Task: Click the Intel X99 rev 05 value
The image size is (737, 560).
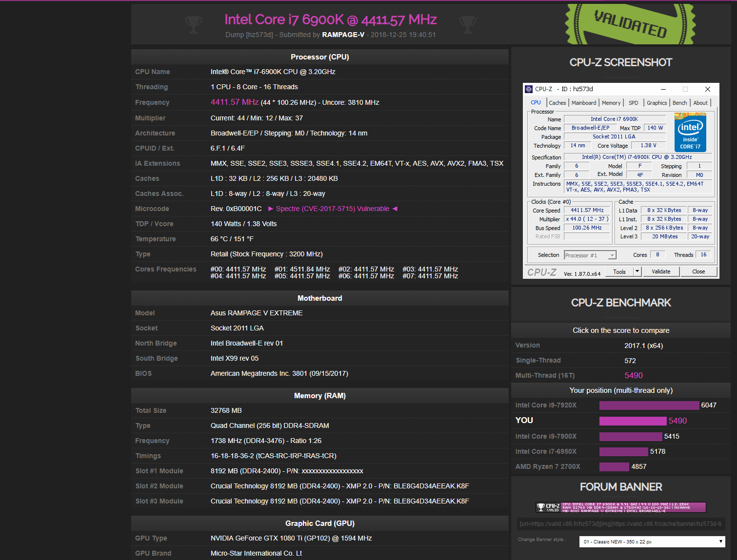Action: 235,358
